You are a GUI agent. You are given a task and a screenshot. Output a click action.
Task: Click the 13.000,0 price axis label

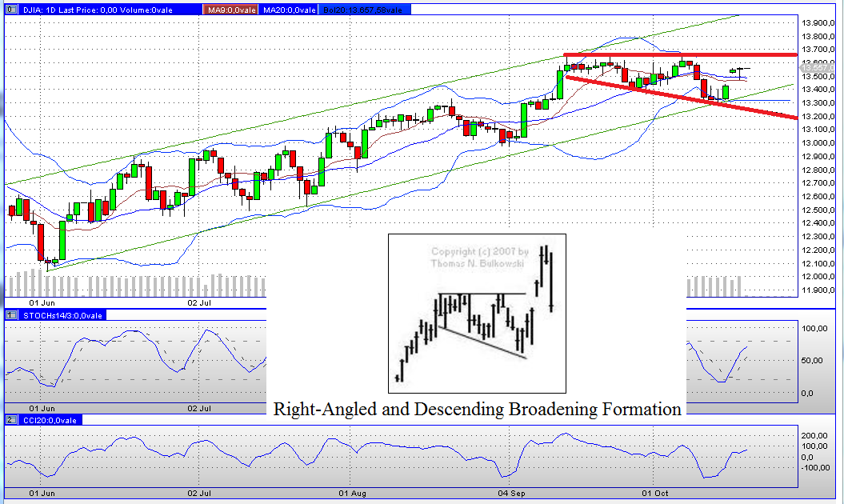point(818,142)
